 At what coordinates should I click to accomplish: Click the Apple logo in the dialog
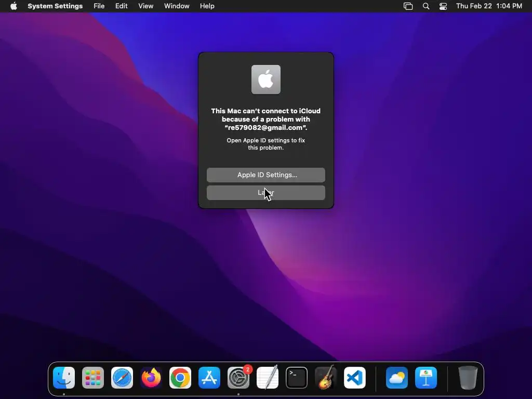pyautogui.click(x=266, y=79)
